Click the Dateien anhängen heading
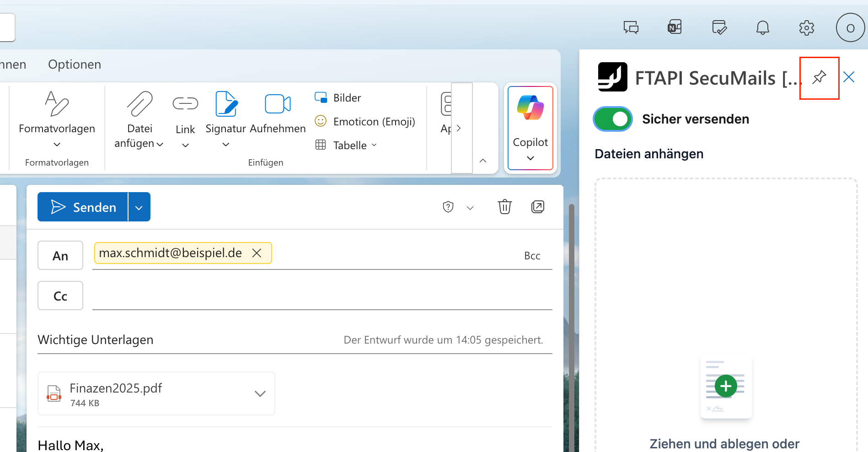 (x=649, y=154)
